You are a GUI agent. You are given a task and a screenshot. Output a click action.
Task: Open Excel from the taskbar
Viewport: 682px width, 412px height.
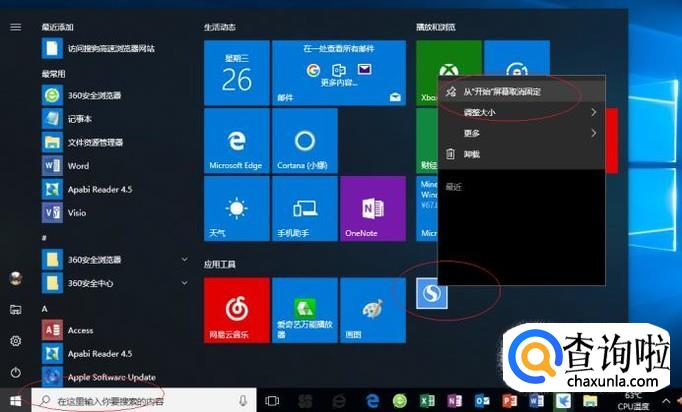[427, 401]
